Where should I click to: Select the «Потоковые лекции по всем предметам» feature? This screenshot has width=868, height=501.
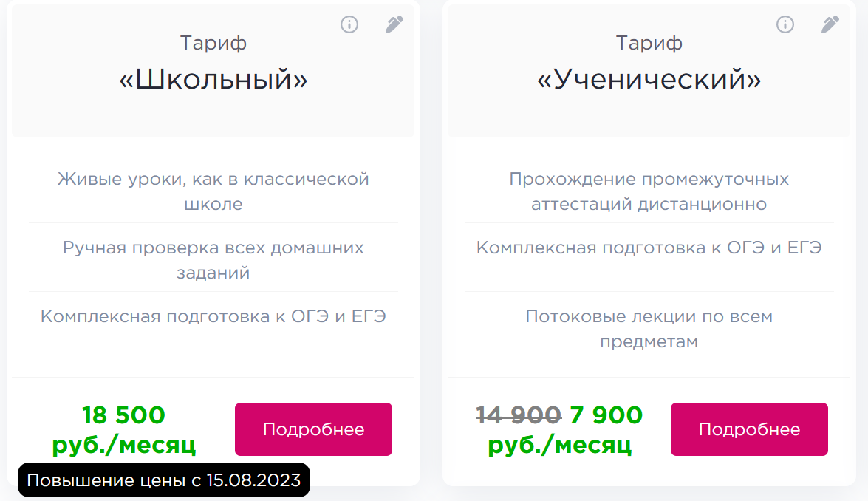649,329
